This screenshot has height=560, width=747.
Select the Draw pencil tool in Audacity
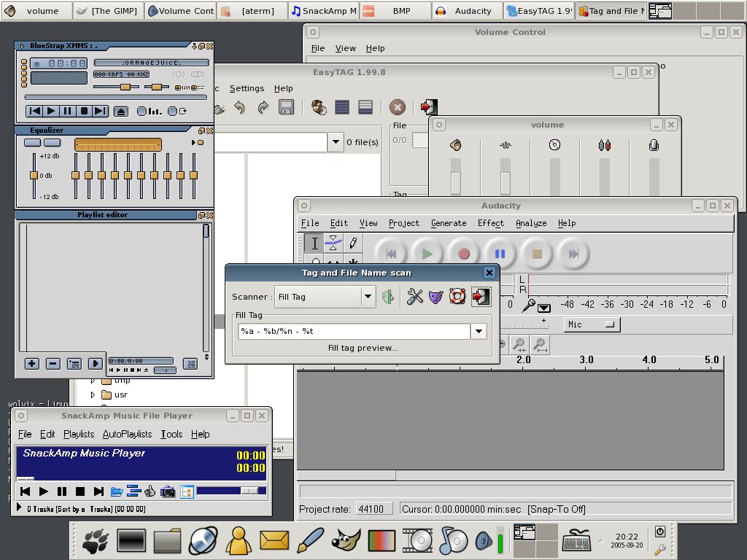(x=353, y=244)
